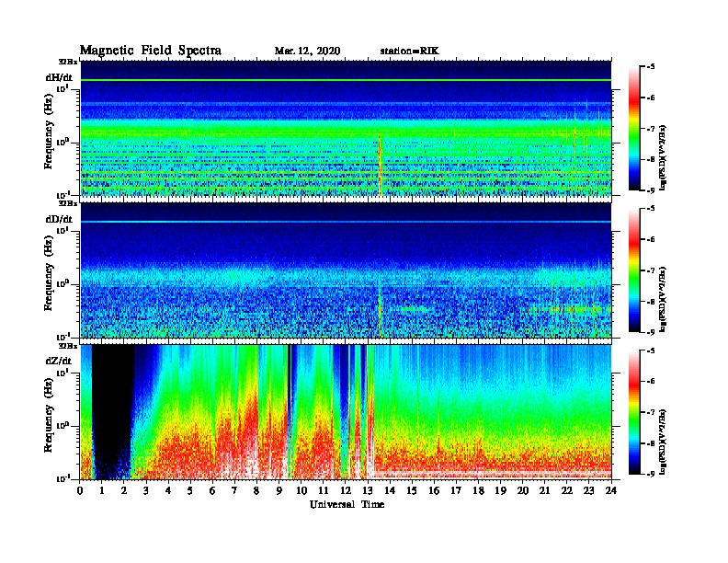Click the cyan horizontal line in dD/dt spectrogram
This screenshot has width=728, height=563.
coord(346,222)
